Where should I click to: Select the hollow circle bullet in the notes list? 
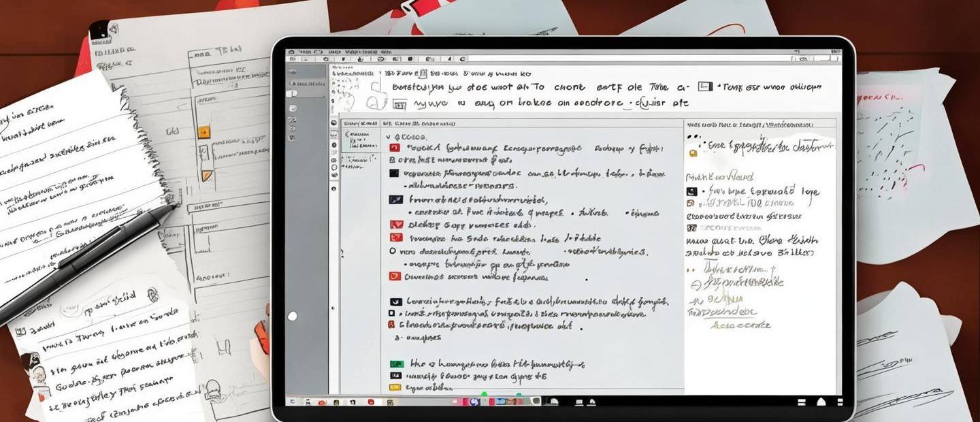pyautogui.click(x=392, y=251)
